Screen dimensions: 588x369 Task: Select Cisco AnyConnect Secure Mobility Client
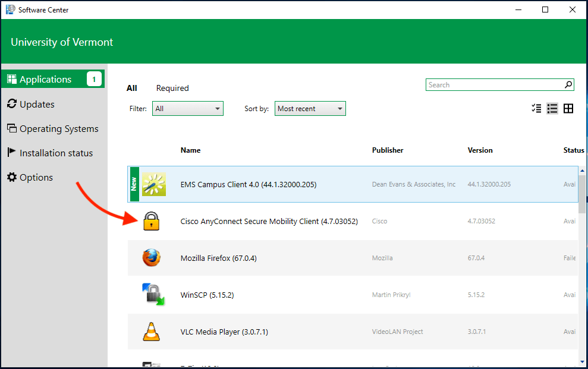pyautogui.click(x=269, y=221)
